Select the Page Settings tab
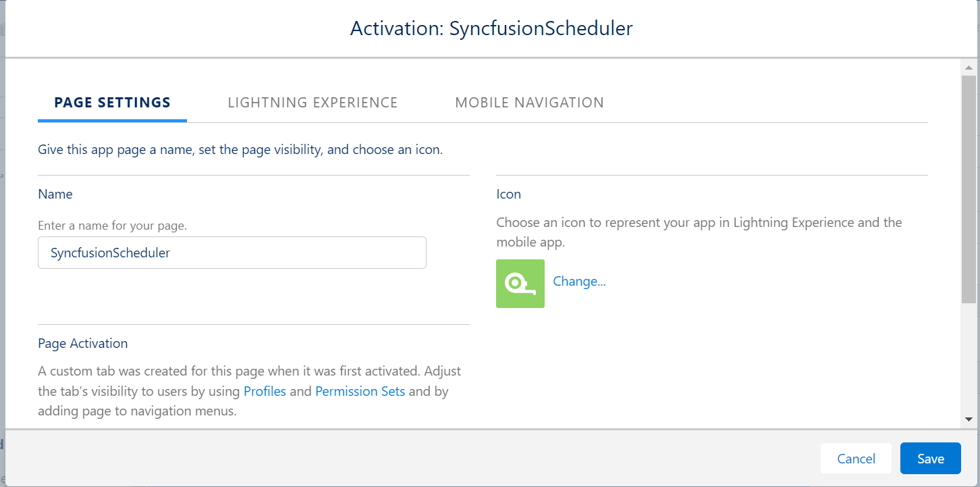The image size is (980, 487). [x=112, y=103]
